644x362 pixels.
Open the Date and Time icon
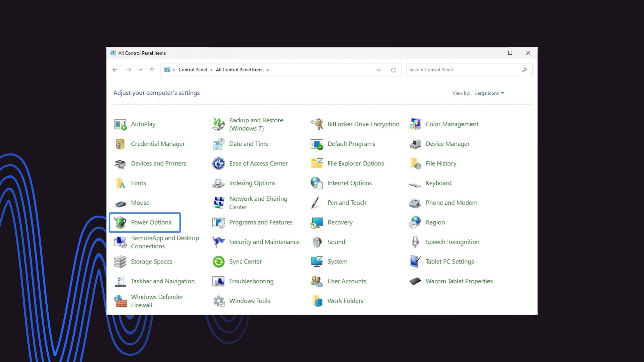(x=218, y=144)
